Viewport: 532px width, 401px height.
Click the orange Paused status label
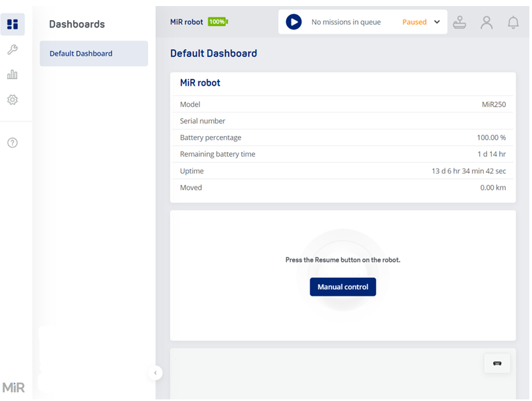pos(414,22)
